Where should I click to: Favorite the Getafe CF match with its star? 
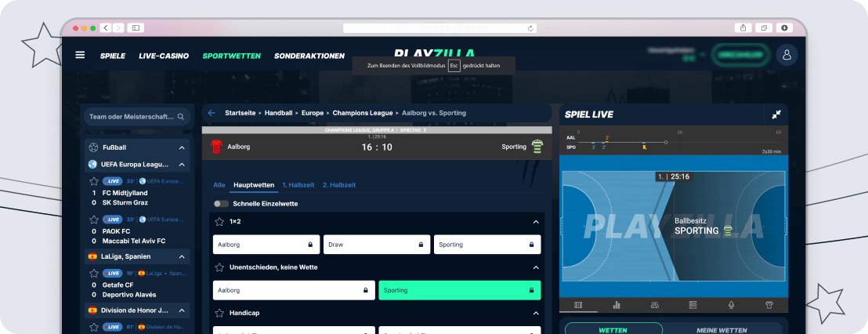pos(94,273)
